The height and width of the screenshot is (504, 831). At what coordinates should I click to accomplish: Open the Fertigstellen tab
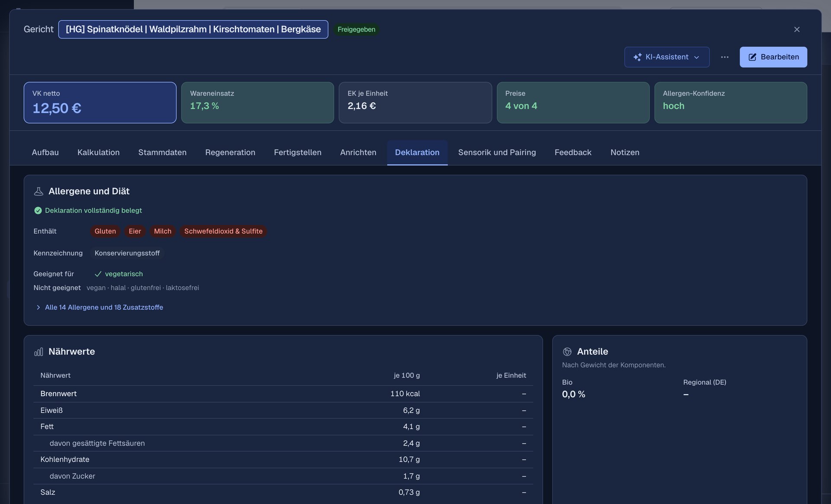(x=297, y=152)
